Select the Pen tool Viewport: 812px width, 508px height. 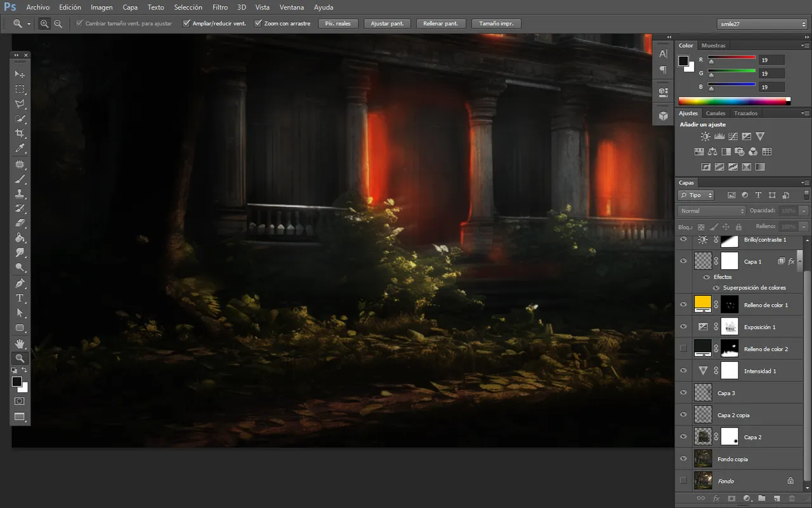click(x=20, y=283)
